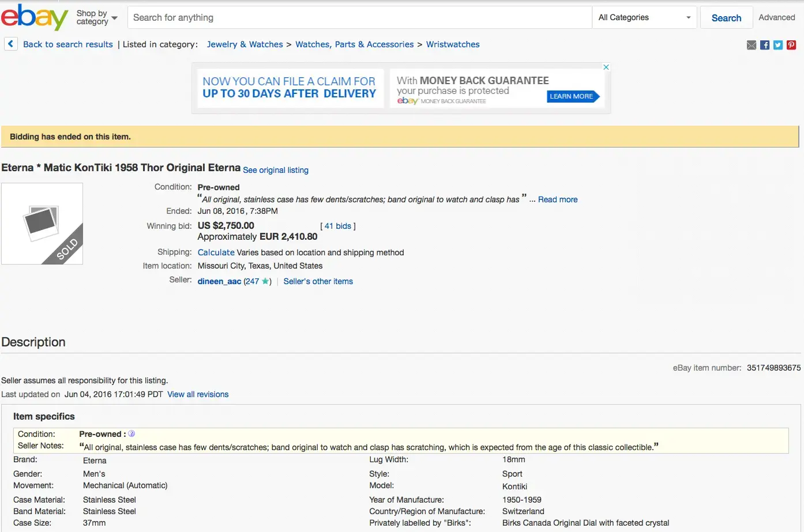
Task: Click the Pre-owned condition help icon
Action: click(132, 433)
